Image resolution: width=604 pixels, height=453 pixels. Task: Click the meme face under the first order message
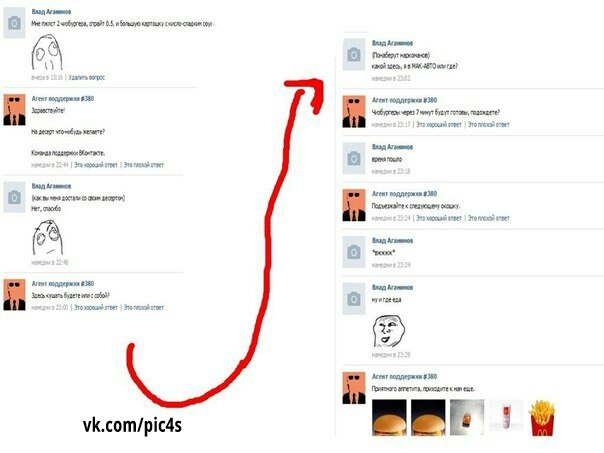[47, 52]
